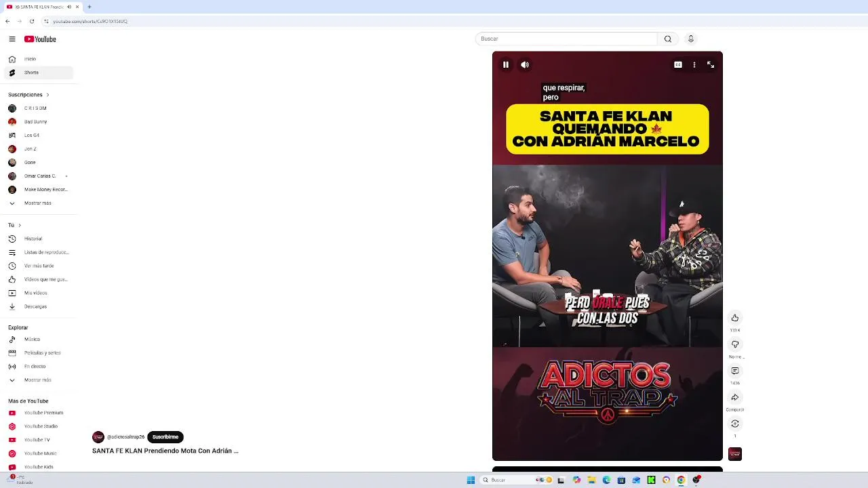868x488 pixels.
Task: Like this Short with thumbs up
Action: tap(735, 318)
